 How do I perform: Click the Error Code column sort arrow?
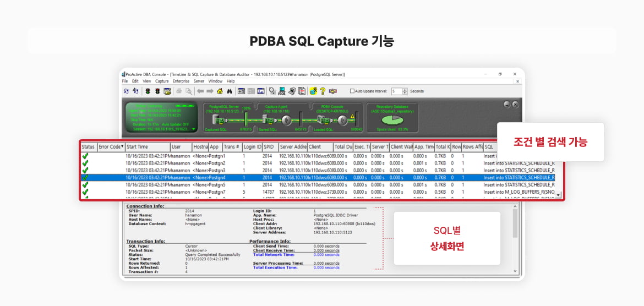pyautogui.click(x=122, y=146)
